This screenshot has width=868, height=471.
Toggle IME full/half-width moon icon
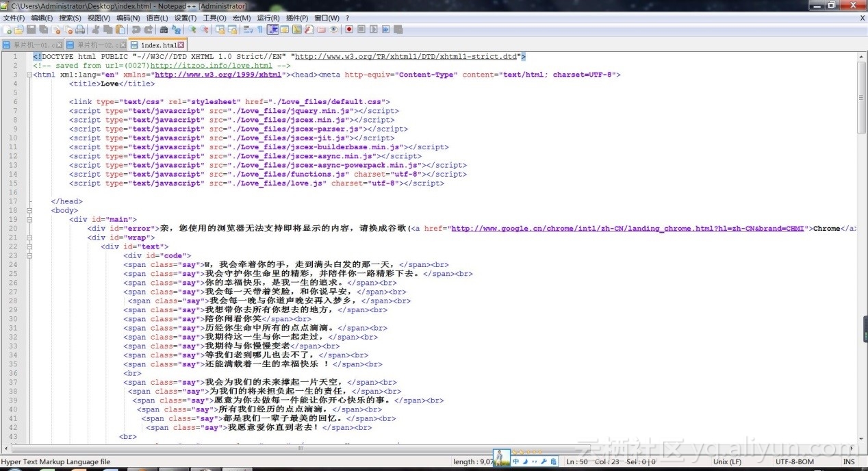pyautogui.click(x=525, y=461)
